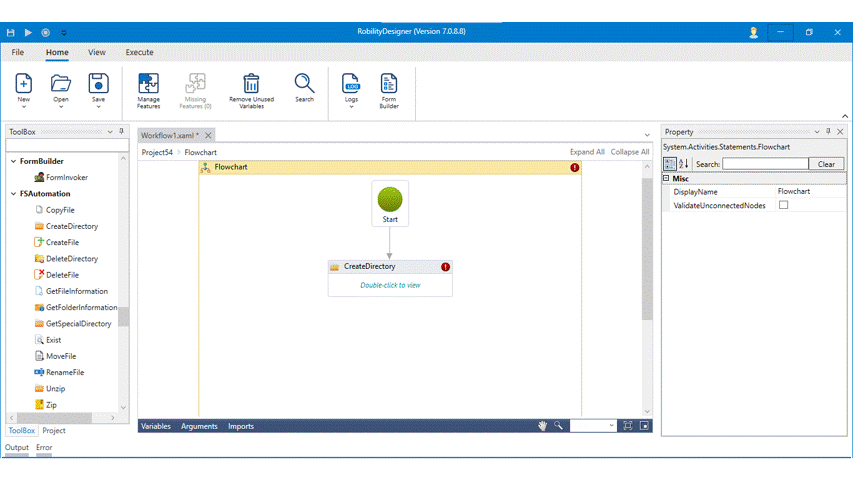
Task: Switch property grid to categorized view
Action: point(670,164)
